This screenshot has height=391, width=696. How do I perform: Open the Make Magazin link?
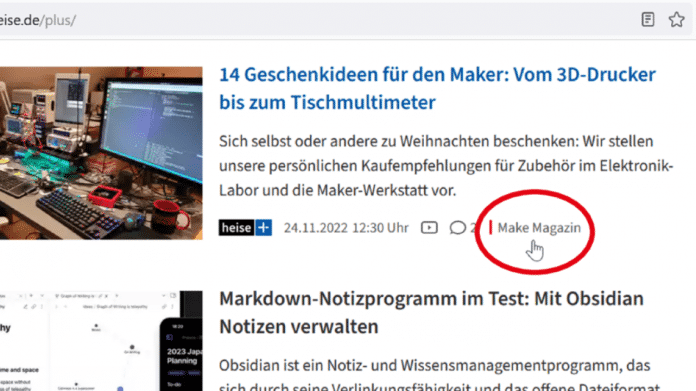click(539, 228)
